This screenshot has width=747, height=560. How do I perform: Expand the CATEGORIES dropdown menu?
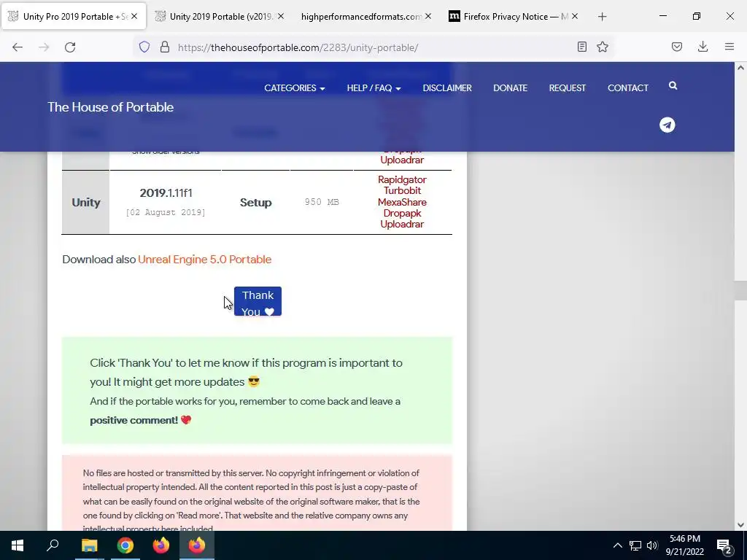tap(295, 88)
